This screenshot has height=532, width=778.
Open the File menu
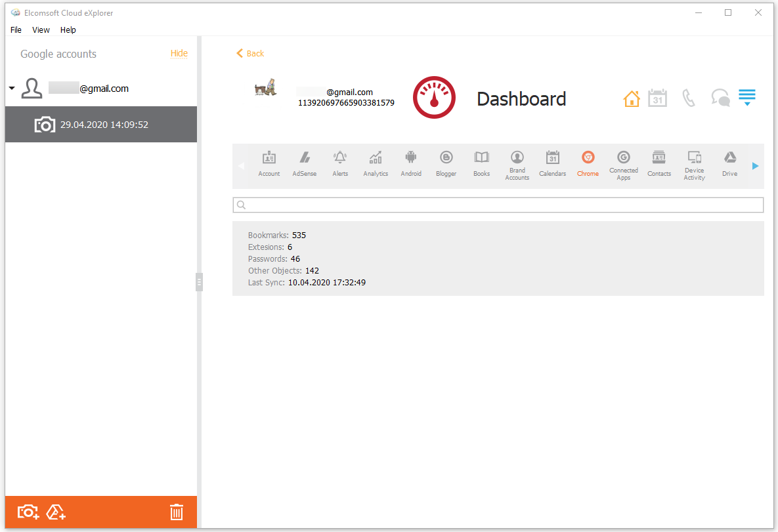[x=15, y=30]
